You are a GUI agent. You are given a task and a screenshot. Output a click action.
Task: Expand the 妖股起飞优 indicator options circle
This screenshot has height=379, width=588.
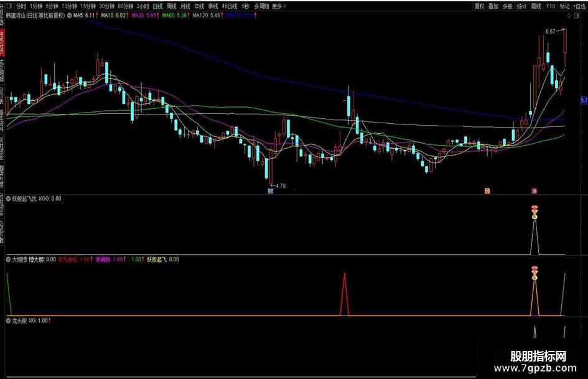(x=8, y=199)
